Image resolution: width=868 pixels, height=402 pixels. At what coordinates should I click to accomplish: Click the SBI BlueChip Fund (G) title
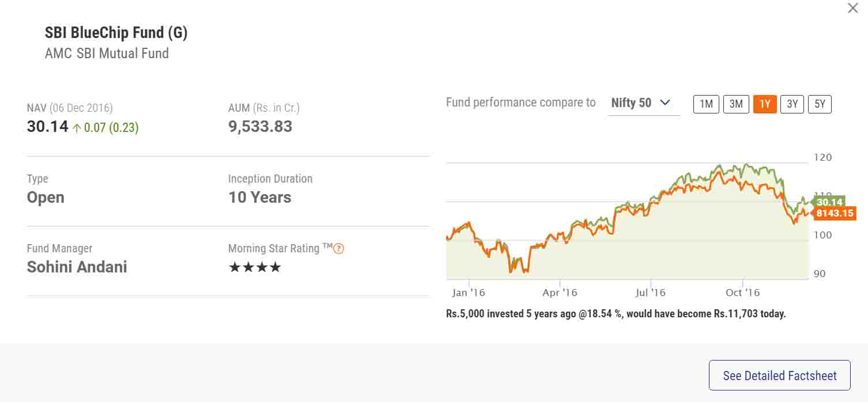pyautogui.click(x=116, y=33)
